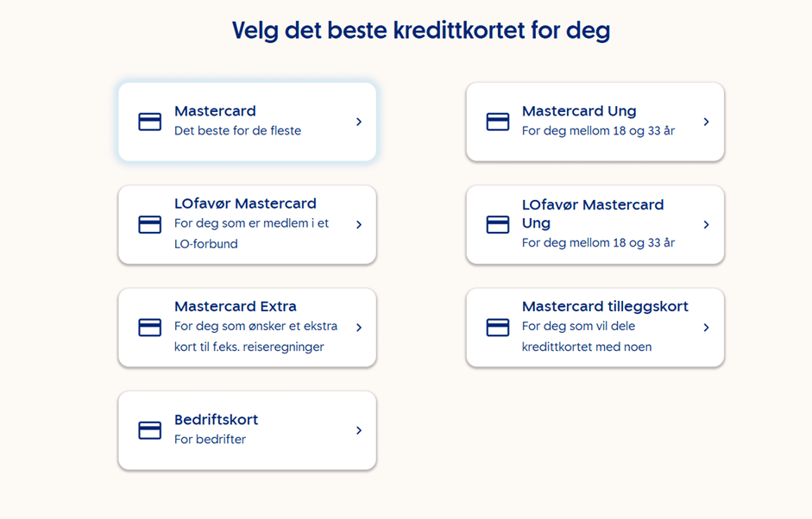Screen dimensions: 812x519
Task: Click the card icon beside Mastercard Extra
Action: 150,328
